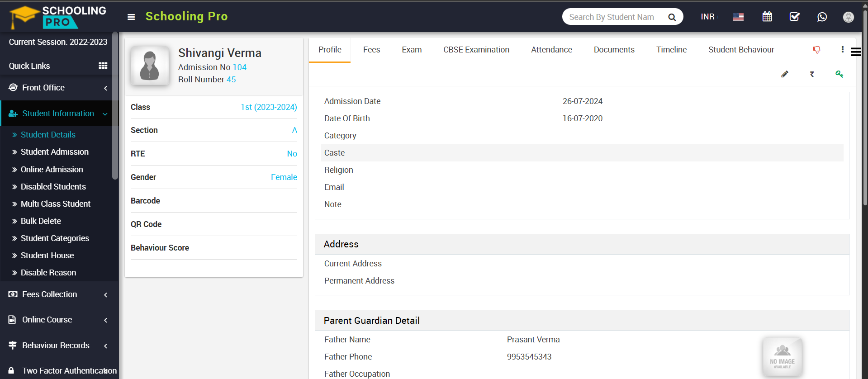The height and width of the screenshot is (379, 868).
Task: Click the Admission No 104 value
Action: click(x=240, y=67)
